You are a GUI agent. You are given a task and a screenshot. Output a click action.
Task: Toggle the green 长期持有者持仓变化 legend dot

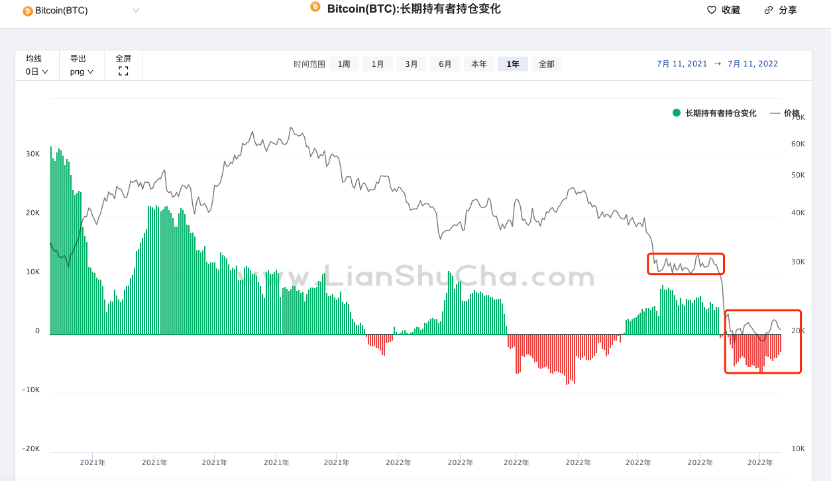click(677, 113)
